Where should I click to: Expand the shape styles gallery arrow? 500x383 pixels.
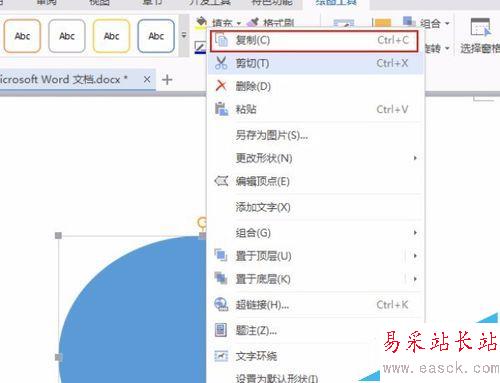tap(184, 35)
